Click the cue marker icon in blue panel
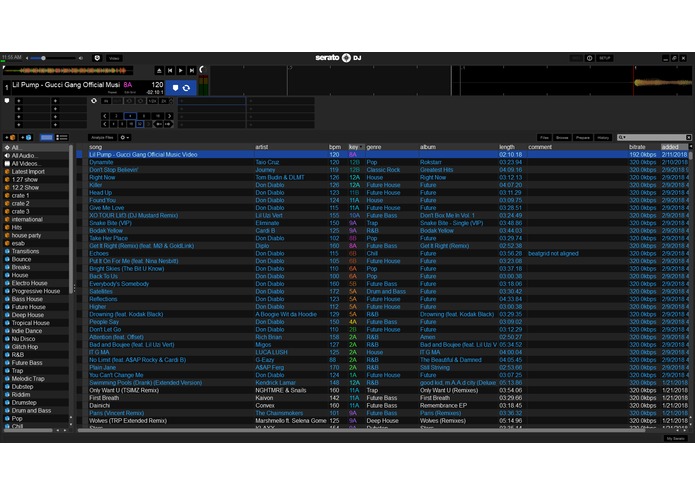The height and width of the screenshot is (494, 695). pyautogui.click(x=175, y=88)
